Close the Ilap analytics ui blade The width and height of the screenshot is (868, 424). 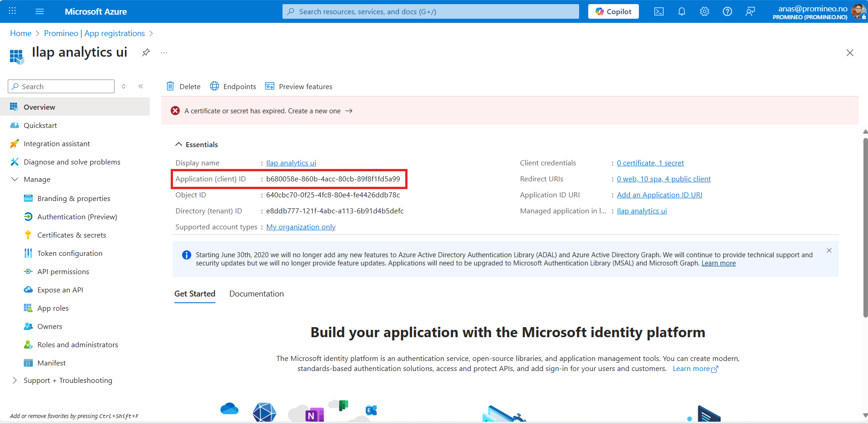point(850,53)
